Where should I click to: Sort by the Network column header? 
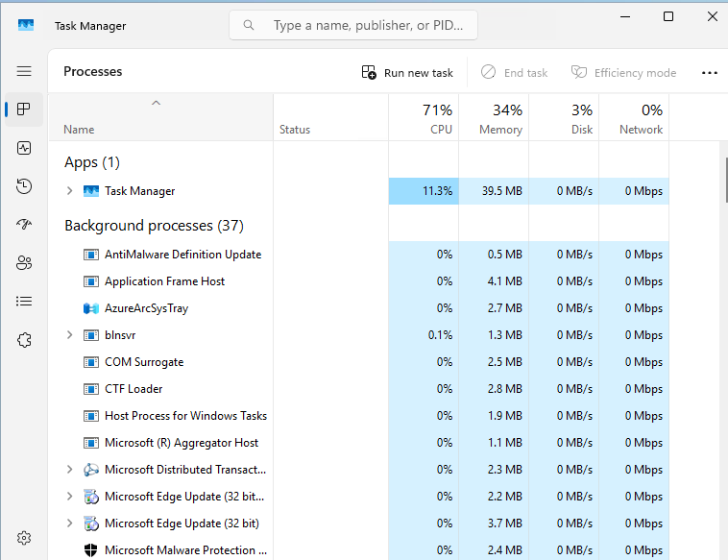click(x=634, y=117)
